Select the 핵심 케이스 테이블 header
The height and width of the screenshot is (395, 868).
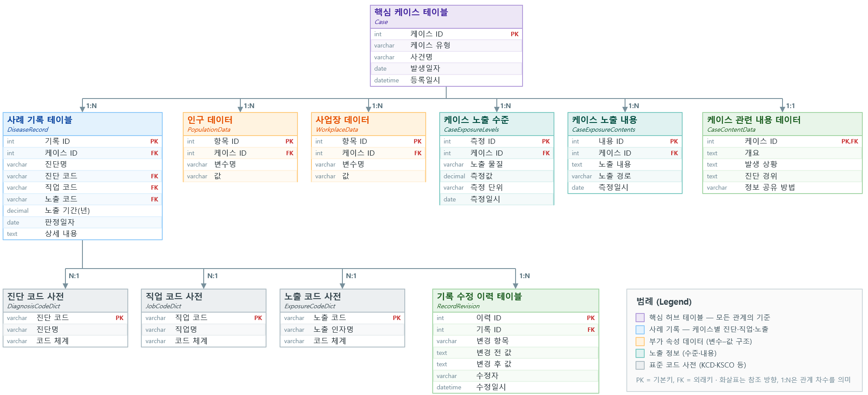pyautogui.click(x=446, y=17)
